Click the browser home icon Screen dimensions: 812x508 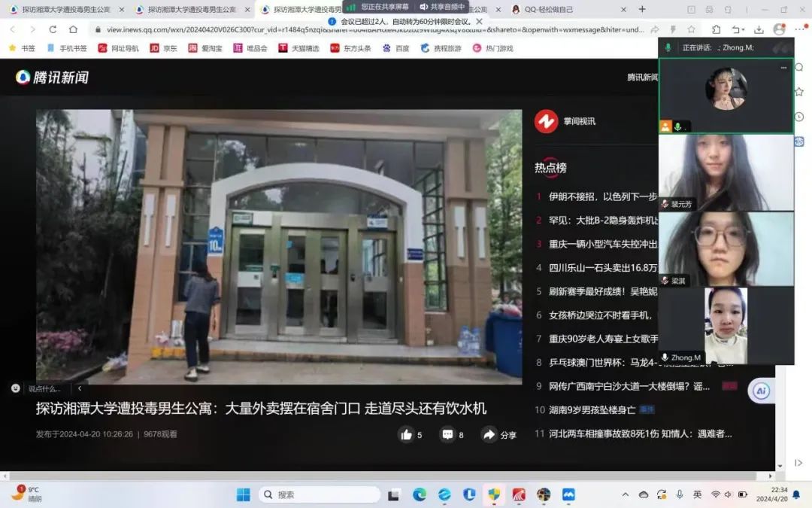(x=73, y=29)
